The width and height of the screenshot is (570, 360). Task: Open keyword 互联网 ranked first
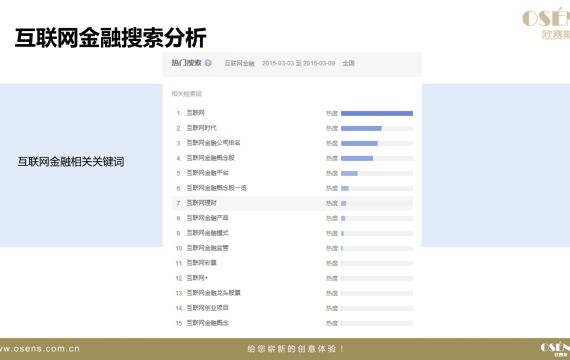pyautogui.click(x=196, y=113)
